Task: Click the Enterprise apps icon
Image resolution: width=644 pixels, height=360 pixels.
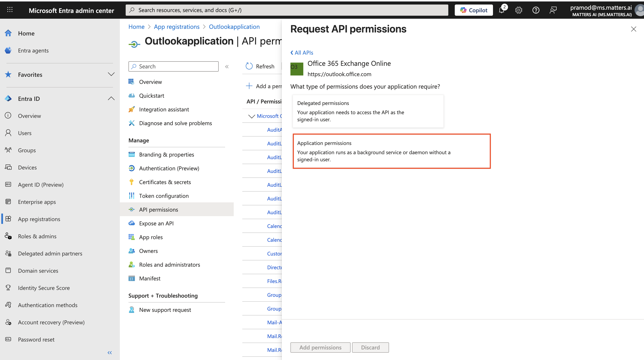Action: pyautogui.click(x=8, y=202)
